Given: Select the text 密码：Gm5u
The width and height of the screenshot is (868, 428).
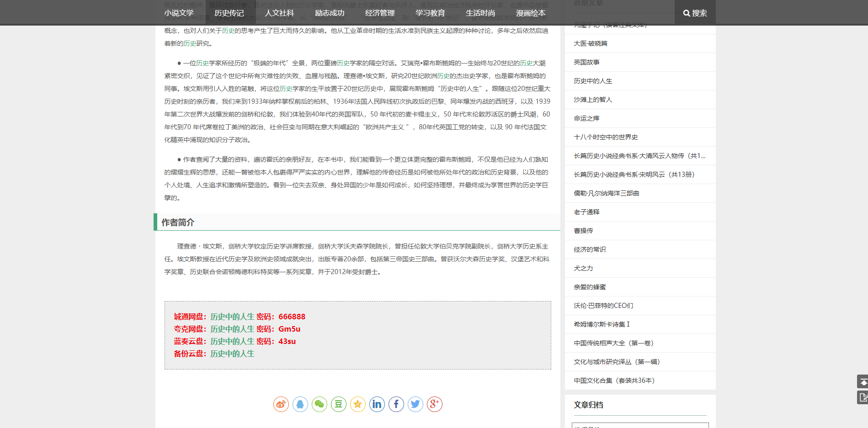Looking at the screenshot, I should click(x=278, y=329).
